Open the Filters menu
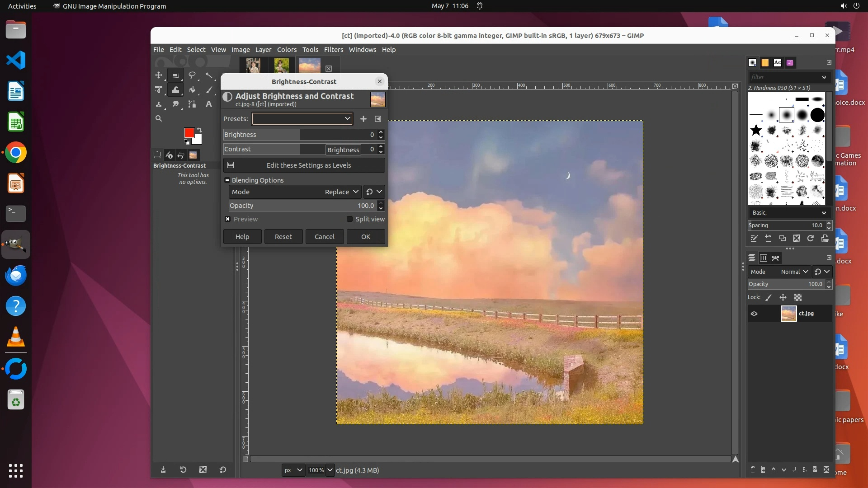This screenshot has width=868, height=488. click(333, 50)
